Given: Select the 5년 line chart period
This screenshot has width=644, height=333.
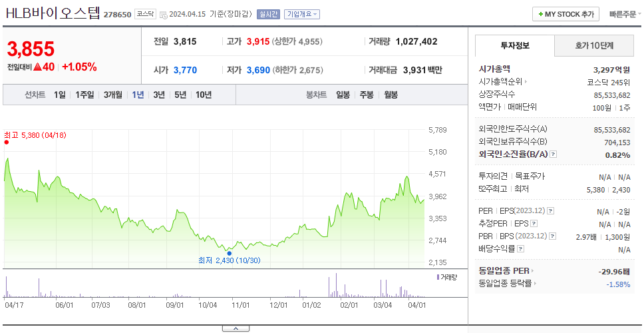Looking at the screenshot, I should coord(180,95).
